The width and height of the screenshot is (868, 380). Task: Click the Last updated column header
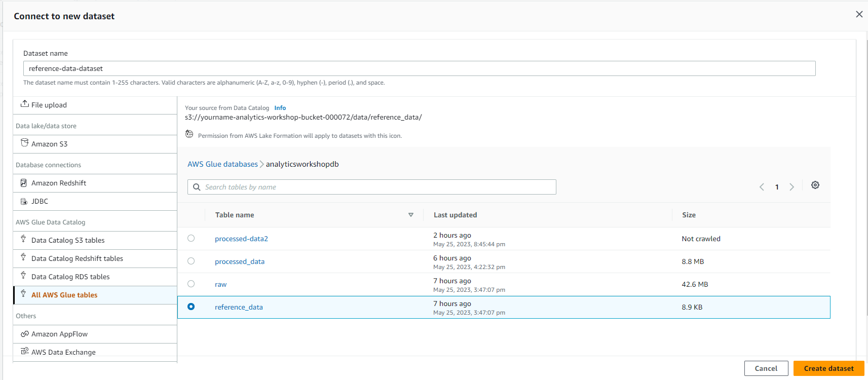click(455, 215)
